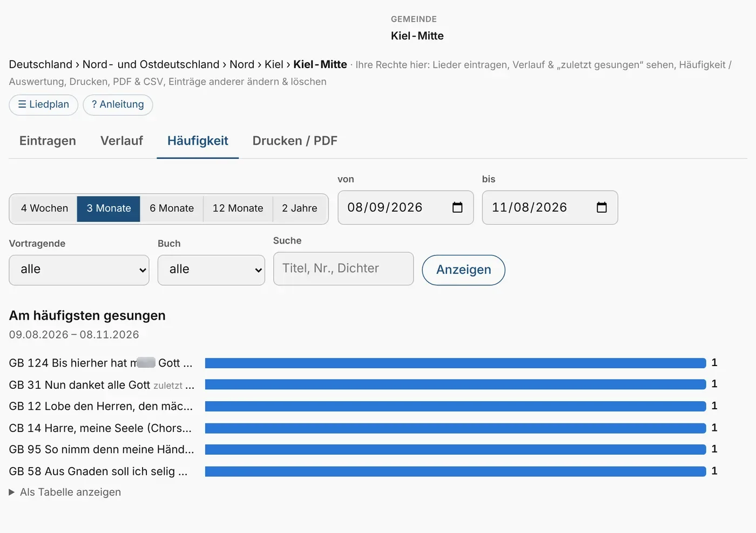This screenshot has width=756, height=533.
Task: Open the Liedplan button
Action: click(x=44, y=105)
